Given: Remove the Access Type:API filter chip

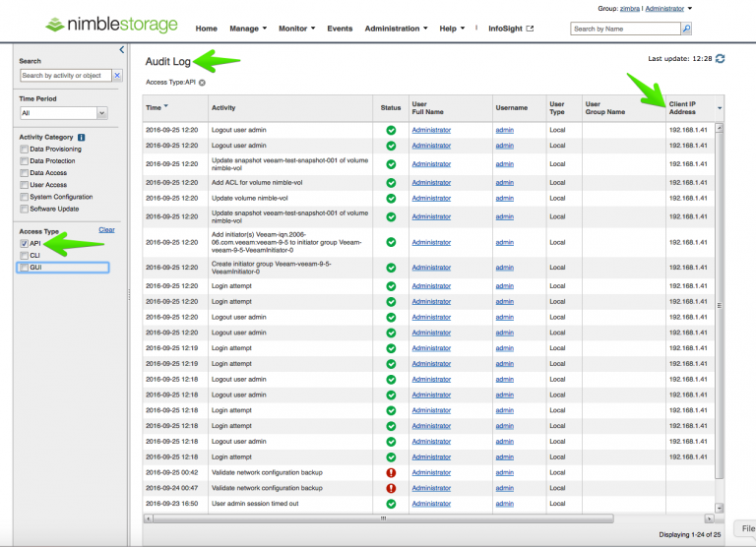Looking at the screenshot, I should 202,83.
